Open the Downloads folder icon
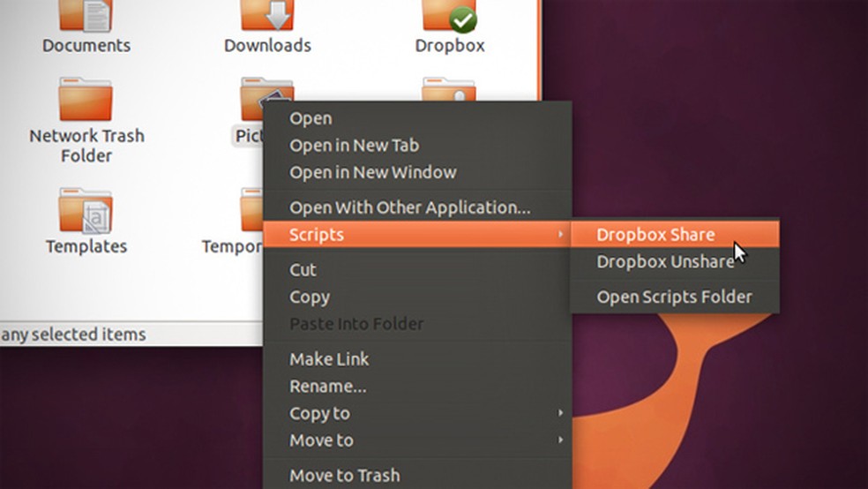Image resolution: width=868 pixels, height=489 pixels. [266, 16]
